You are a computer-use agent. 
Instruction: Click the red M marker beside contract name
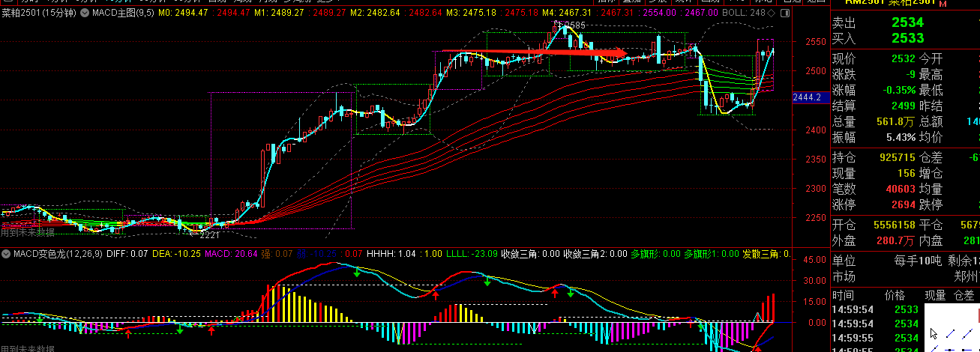pos(943,4)
